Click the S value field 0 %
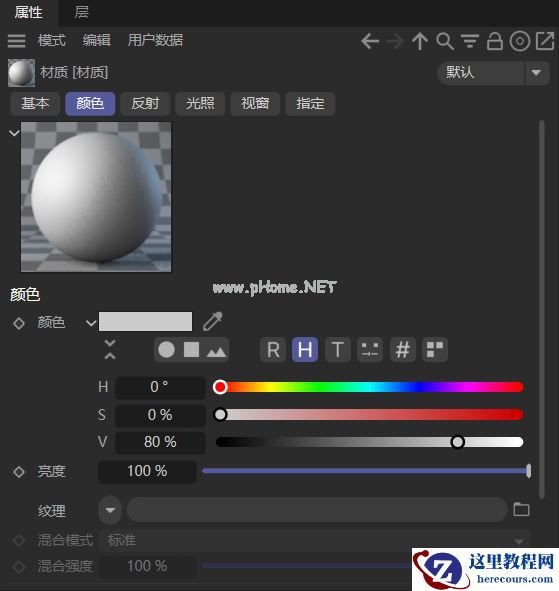The image size is (559, 591). pyautogui.click(x=160, y=415)
